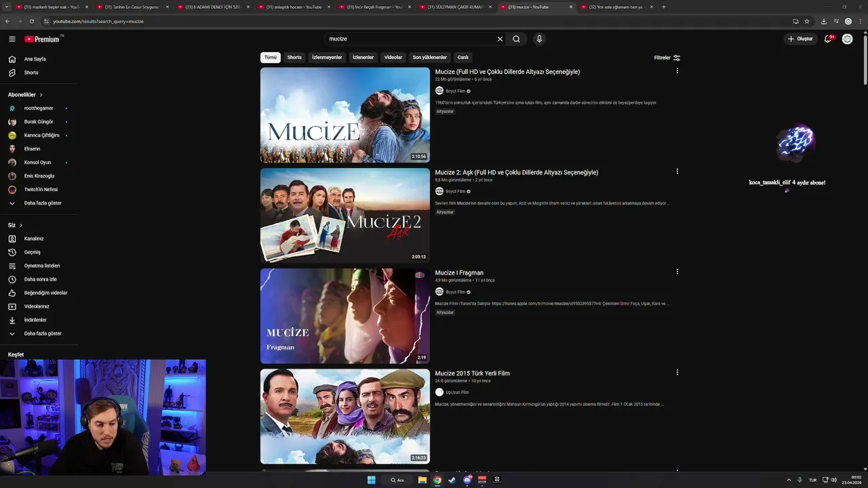Open a new browser tab
The height and width of the screenshot is (488, 868).
pyautogui.click(x=664, y=7)
